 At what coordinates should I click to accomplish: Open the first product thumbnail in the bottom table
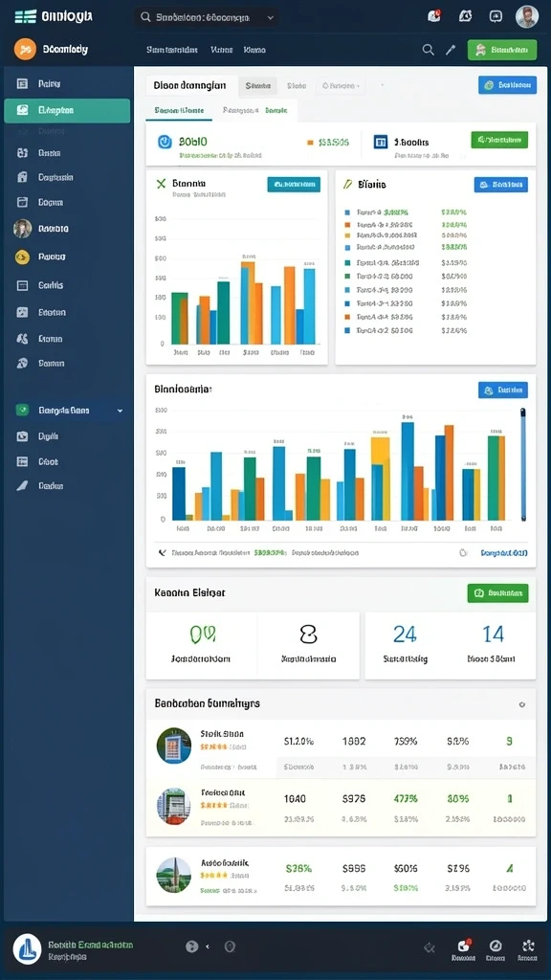[x=174, y=746]
